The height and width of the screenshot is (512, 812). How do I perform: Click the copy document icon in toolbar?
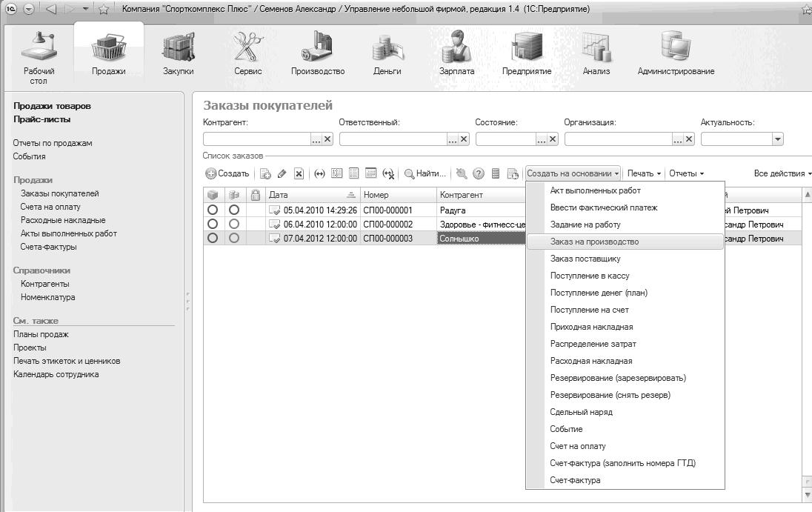(x=265, y=174)
